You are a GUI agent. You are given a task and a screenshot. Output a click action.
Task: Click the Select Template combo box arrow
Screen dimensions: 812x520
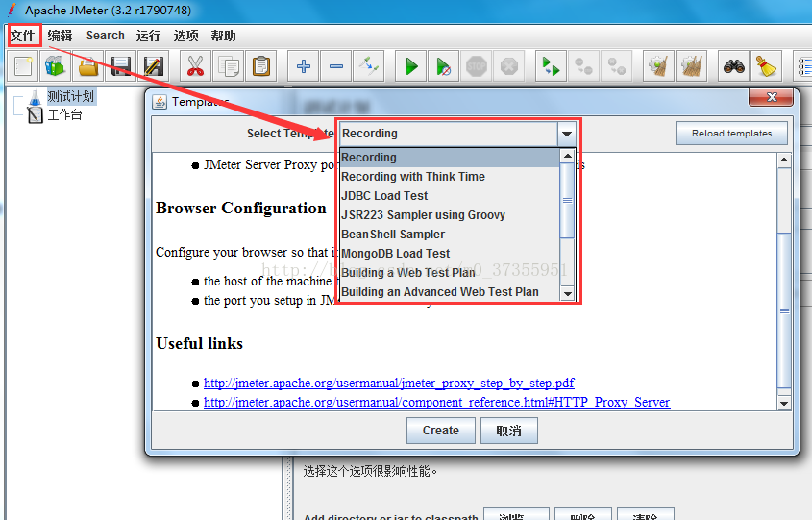coord(567,134)
